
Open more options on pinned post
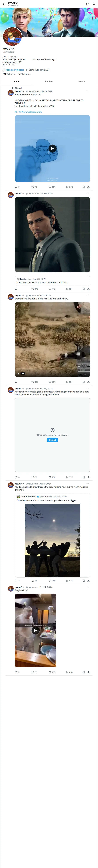pos(88,91)
